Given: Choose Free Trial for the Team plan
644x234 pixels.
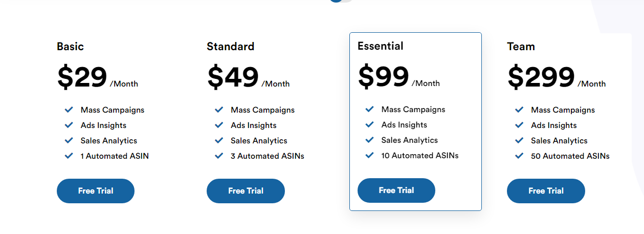Looking at the screenshot, I should pyautogui.click(x=546, y=191).
